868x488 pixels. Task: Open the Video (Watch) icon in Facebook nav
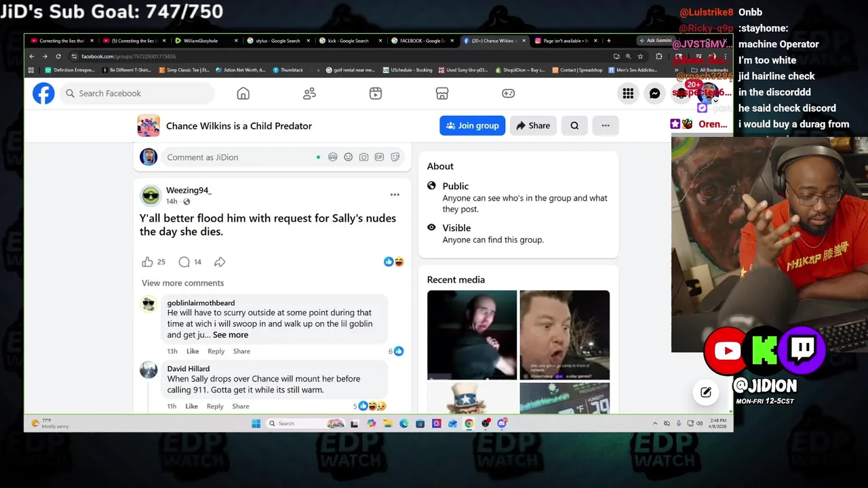[376, 94]
